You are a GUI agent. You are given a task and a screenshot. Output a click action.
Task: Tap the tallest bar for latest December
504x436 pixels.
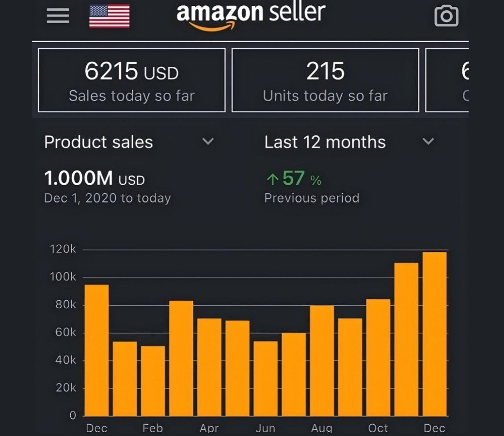435,334
